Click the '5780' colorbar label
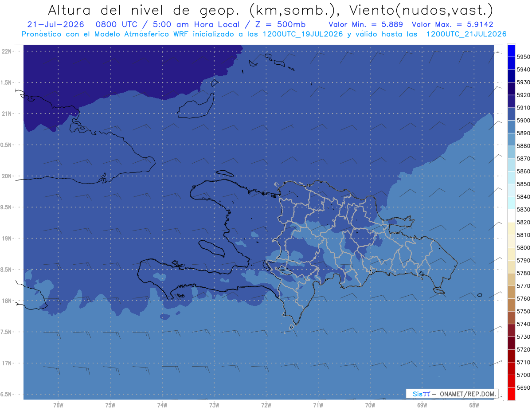 click(x=524, y=273)
